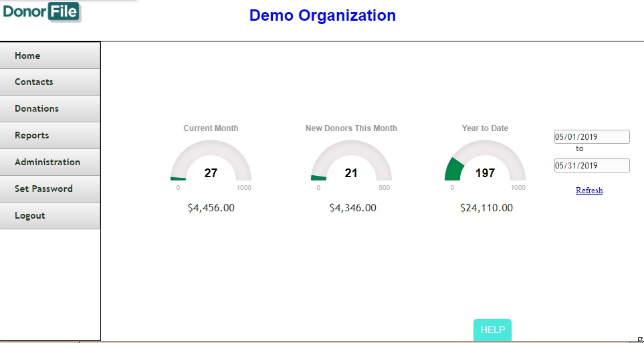Click the Year to Date gauge
The height and width of the screenshot is (343, 644).
pyautogui.click(x=485, y=164)
